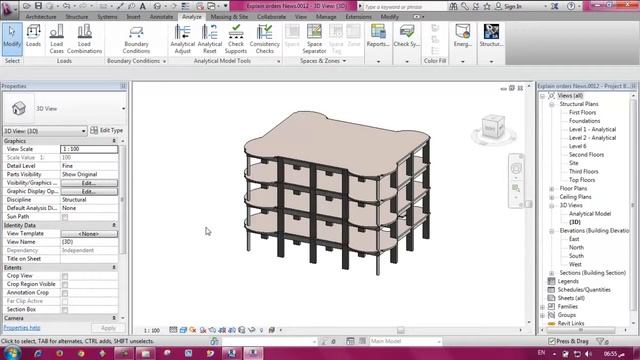640x360 pixels.
Task: Click the visual style icon in view control bar
Action: click(183, 330)
